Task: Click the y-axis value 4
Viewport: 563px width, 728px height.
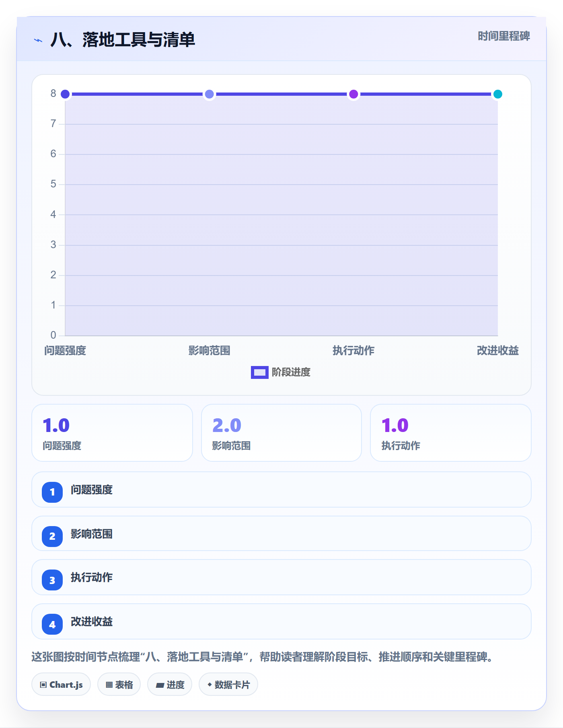Action: pos(53,214)
